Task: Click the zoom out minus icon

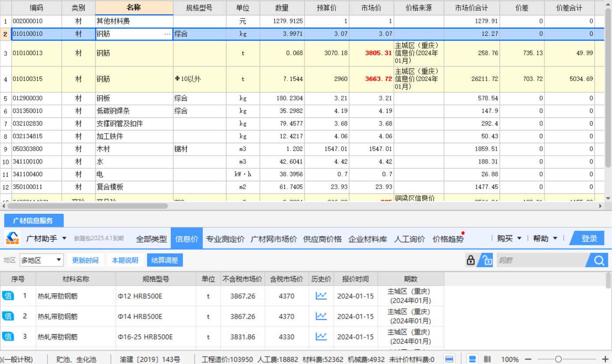Action: [528, 359]
